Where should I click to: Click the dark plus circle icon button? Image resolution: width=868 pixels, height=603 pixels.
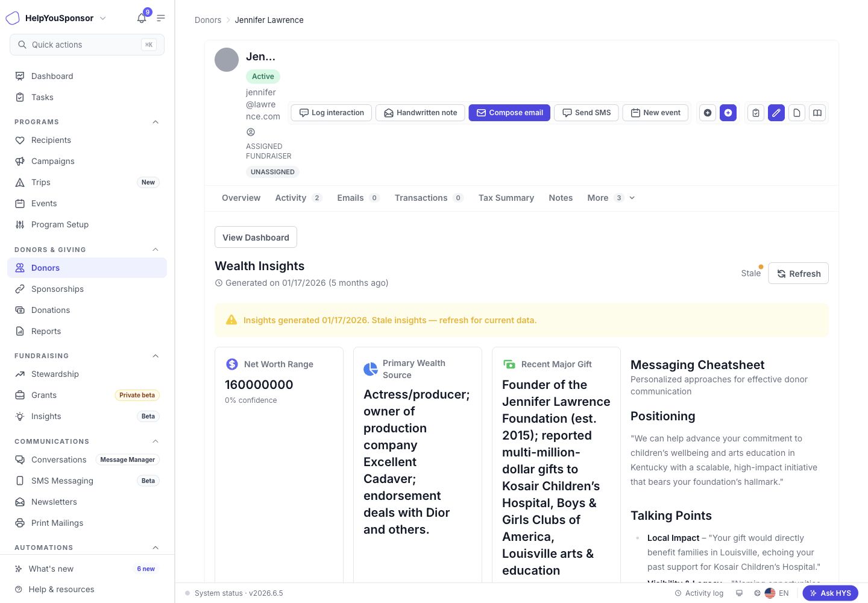[x=708, y=113]
